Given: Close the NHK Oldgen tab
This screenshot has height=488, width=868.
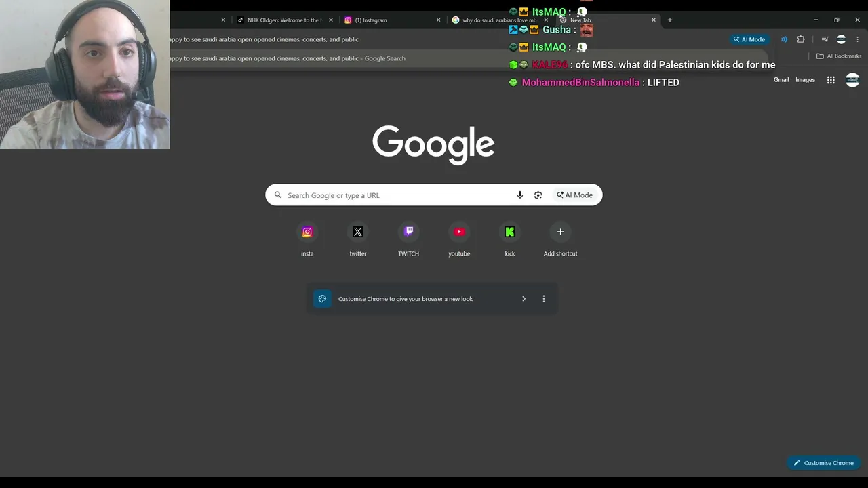Looking at the screenshot, I should 331,20.
